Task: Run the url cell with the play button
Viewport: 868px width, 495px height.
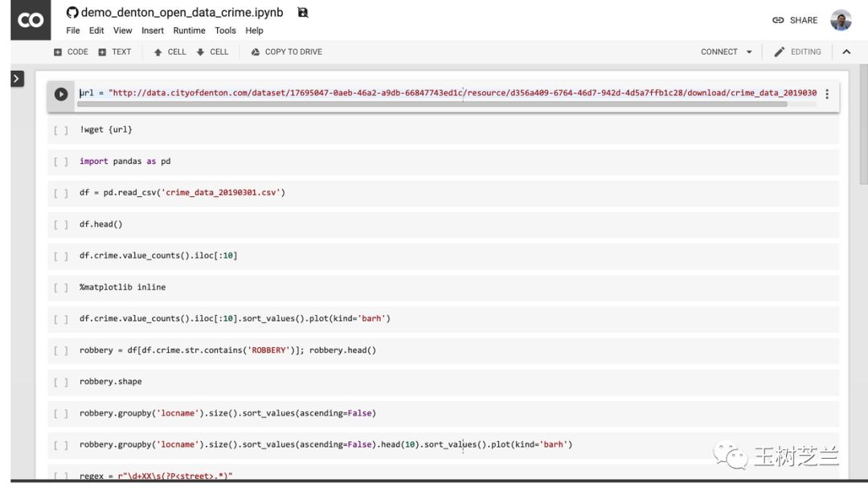Action: click(61, 94)
